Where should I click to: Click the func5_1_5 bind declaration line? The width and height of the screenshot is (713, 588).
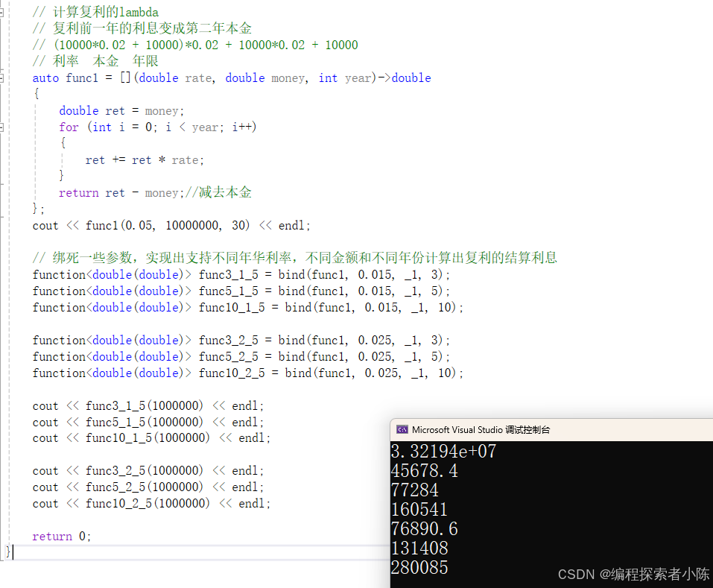pos(241,291)
